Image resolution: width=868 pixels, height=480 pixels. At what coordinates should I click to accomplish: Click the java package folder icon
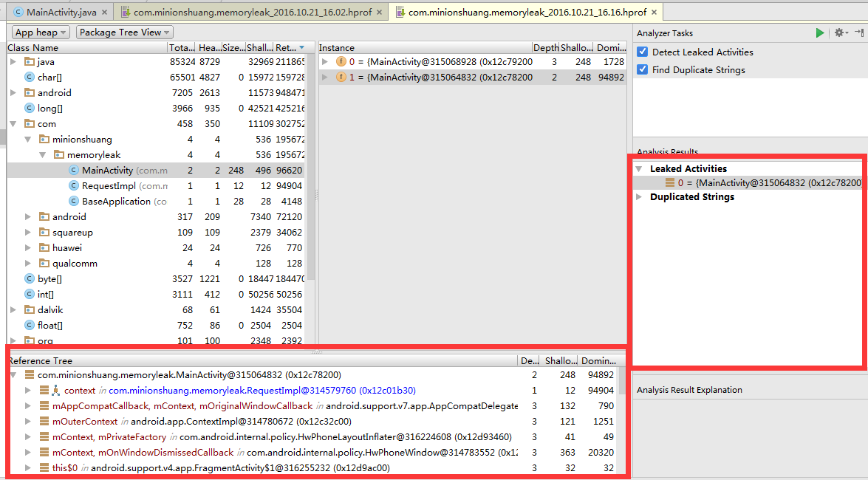30,61
